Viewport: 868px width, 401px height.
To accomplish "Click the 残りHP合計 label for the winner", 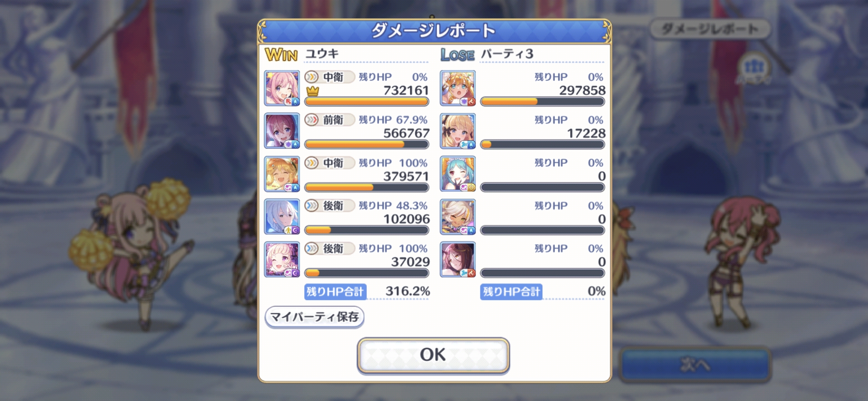I will click(335, 292).
